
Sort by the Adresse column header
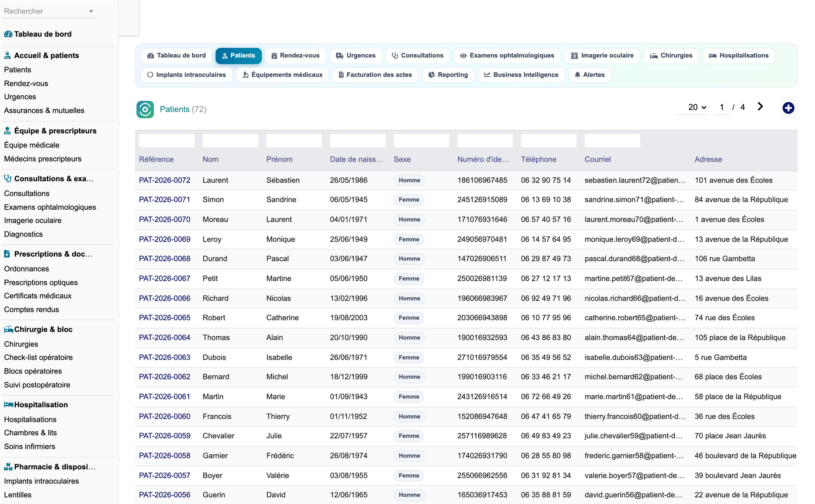pos(708,159)
